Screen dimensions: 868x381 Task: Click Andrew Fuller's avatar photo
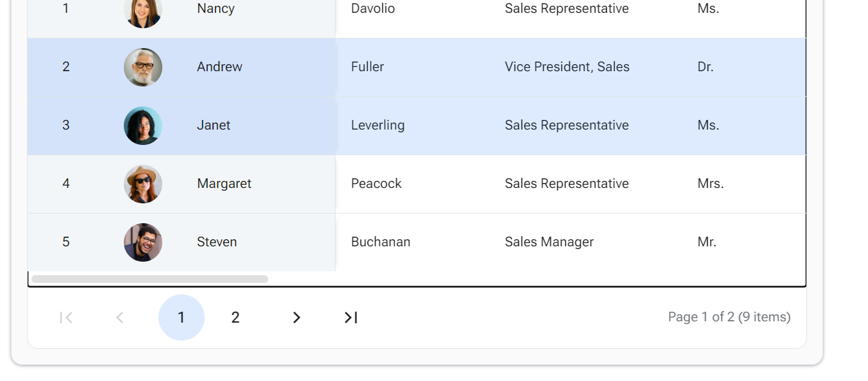tap(143, 67)
